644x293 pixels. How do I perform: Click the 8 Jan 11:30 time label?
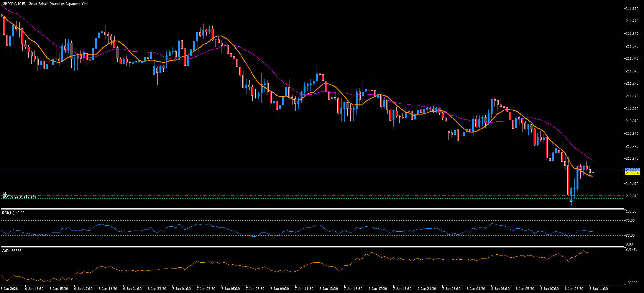[x=599, y=289]
